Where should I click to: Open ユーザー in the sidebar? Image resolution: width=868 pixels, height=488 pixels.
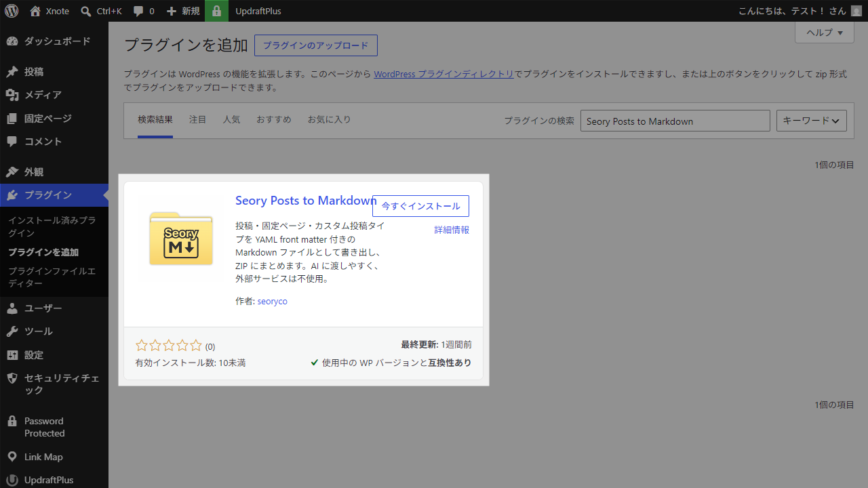[x=54, y=308]
